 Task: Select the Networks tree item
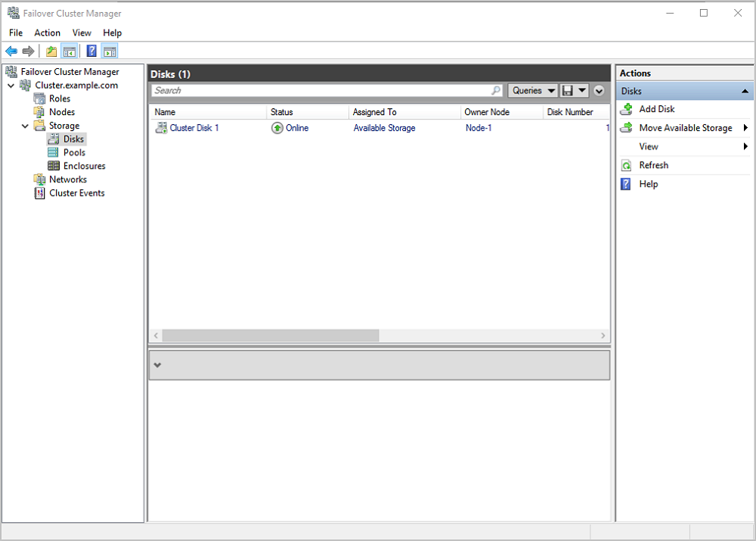(x=68, y=179)
